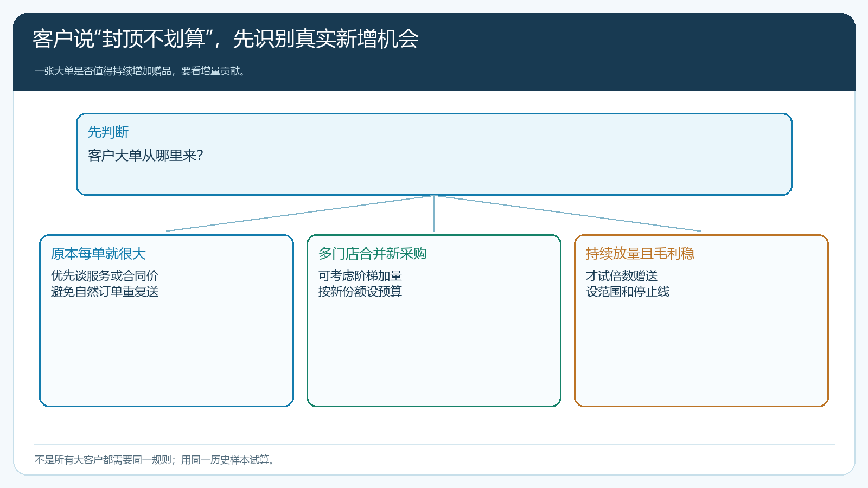Click heading 多门店合并新采购
The height and width of the screenshot is (488, 868).
coord(372,254)
